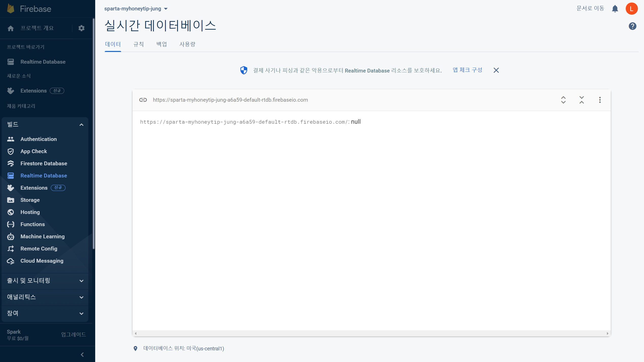Expand all database nodes icon
The height and width of the screenshot is (362, 644).
point(563,100)
